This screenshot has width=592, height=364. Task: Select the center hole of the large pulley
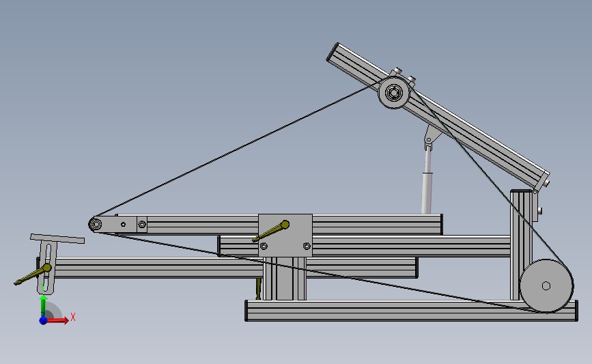click(x=546, y=286)
